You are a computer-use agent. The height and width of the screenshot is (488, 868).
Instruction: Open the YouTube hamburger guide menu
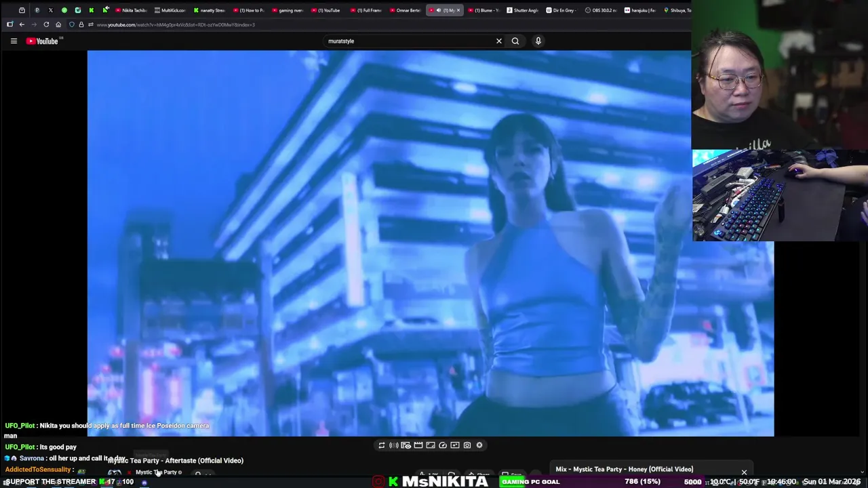coord(14,41)
